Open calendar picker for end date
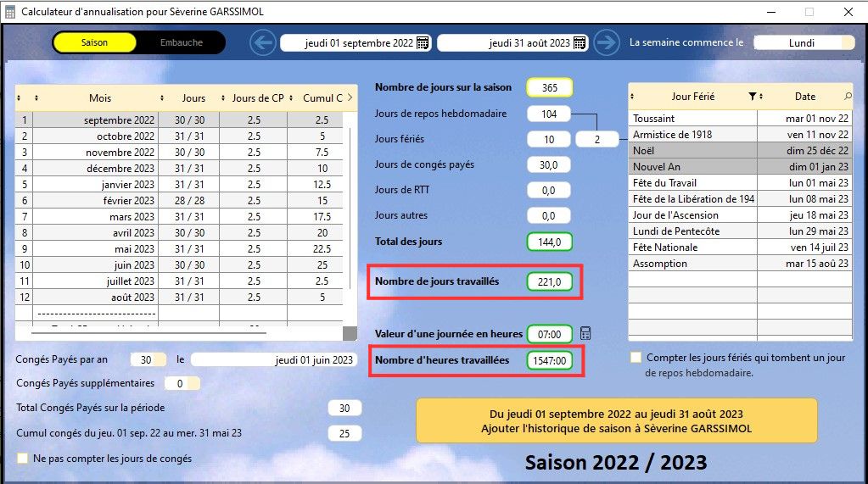The width and height of the screenshot is (868, 484). coord(580,43)
